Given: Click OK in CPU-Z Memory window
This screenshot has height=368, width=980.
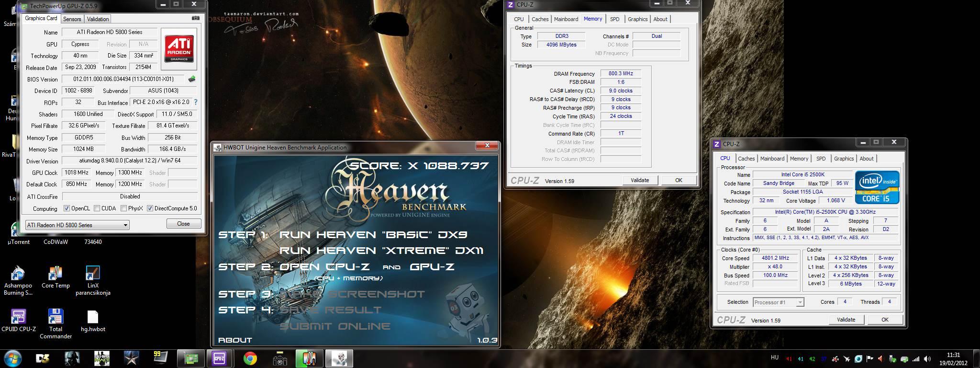Looking at the screenshot, I should (x=679, y=180).
